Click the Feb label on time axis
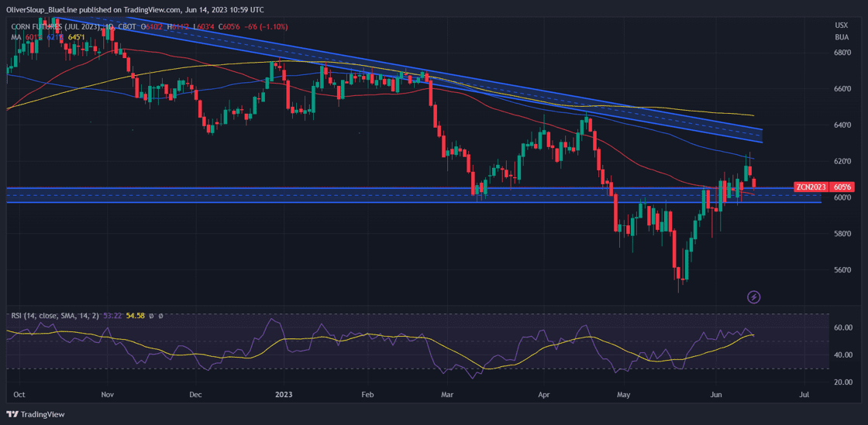This screenshot has width=868, height=425. click(x=367, y=395)
